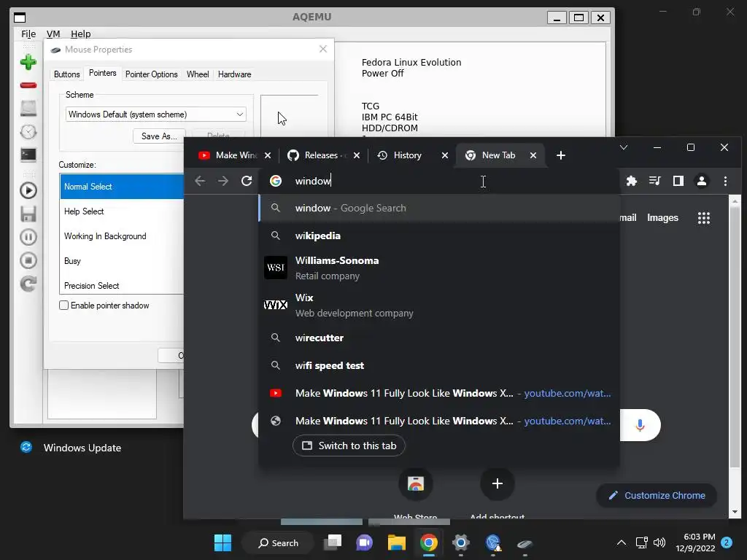This screenshot has height=560, width=747.
Task: Click the green plus Add VM icon in AQEMU
Action: click(x=28, y=62)
